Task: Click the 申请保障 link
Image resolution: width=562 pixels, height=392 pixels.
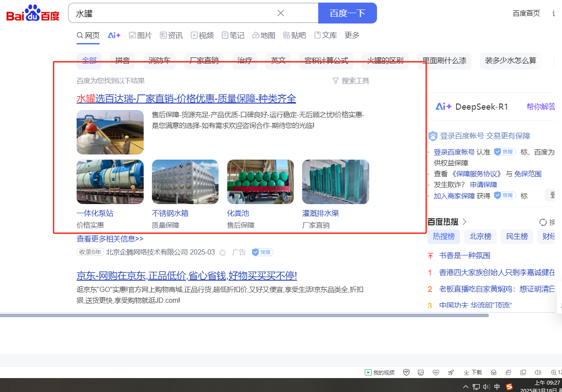Action: (x=483, y=184)
